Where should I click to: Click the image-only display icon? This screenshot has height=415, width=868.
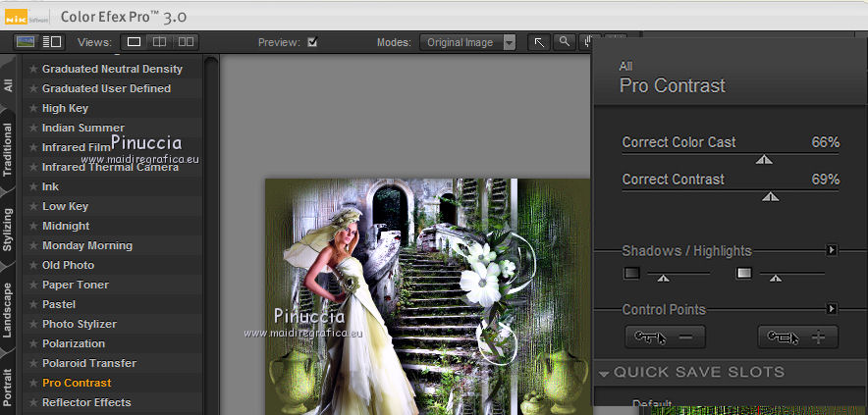pyautogui.click(x=26, y=42)
